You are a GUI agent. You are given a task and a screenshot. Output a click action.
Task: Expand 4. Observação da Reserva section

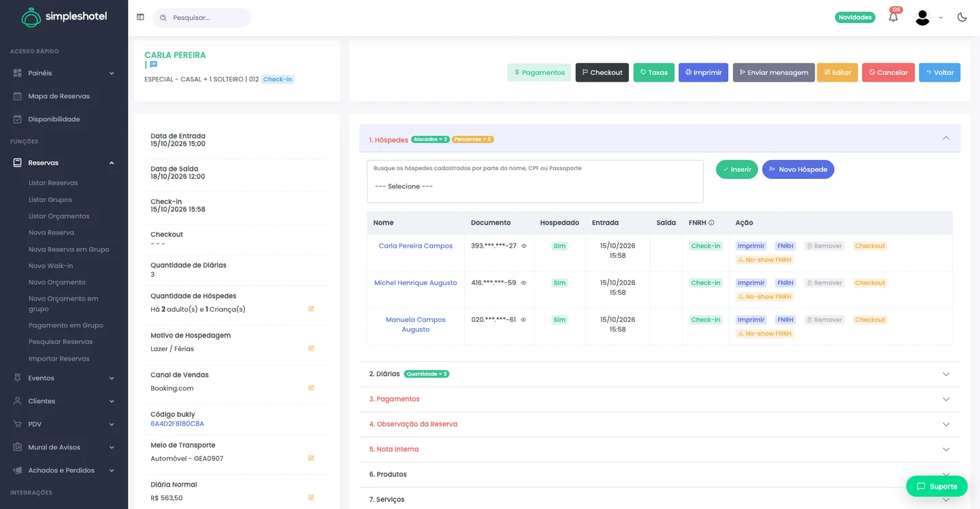click(x=659, y=425)
